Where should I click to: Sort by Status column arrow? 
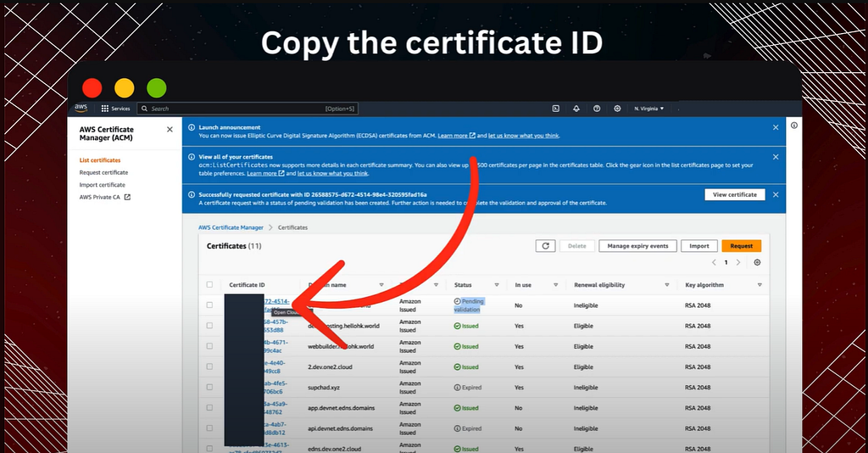[x=497, y=285]
